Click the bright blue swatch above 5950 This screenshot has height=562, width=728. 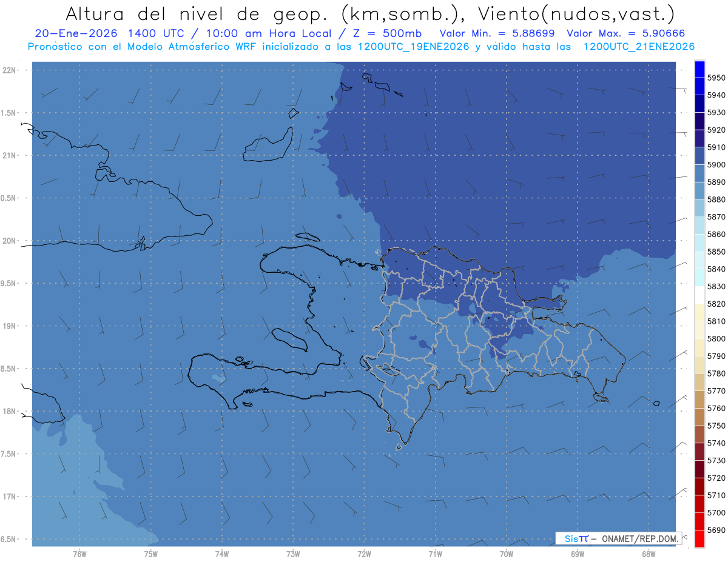coord(699,69)
